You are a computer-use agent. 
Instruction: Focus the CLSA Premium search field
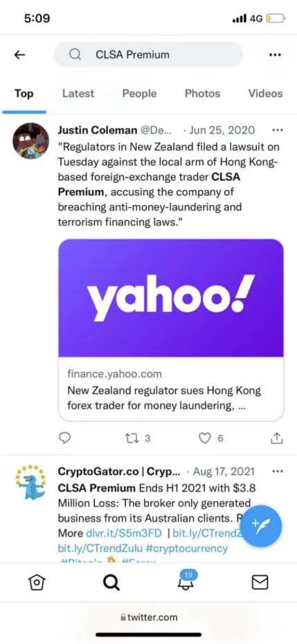click(x=148, y=54)
